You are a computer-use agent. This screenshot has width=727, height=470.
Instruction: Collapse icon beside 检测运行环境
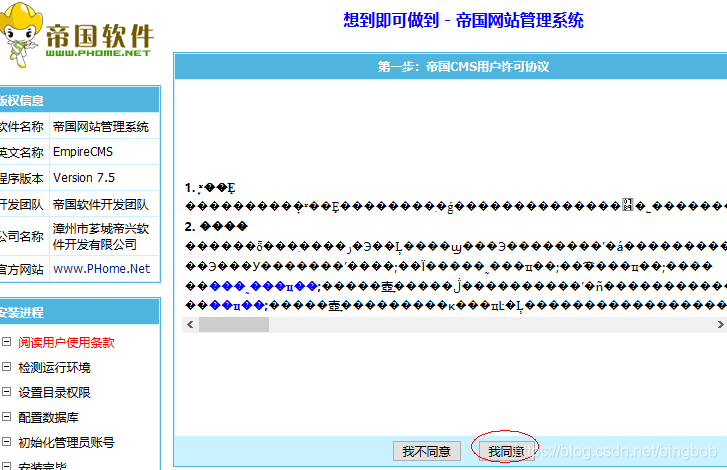pos(6,367)
